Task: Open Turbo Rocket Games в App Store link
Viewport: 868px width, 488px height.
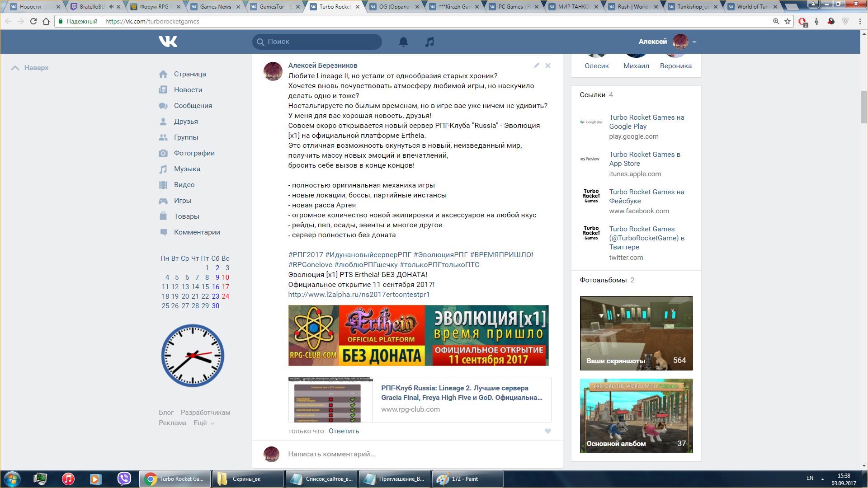Action: 645,159
